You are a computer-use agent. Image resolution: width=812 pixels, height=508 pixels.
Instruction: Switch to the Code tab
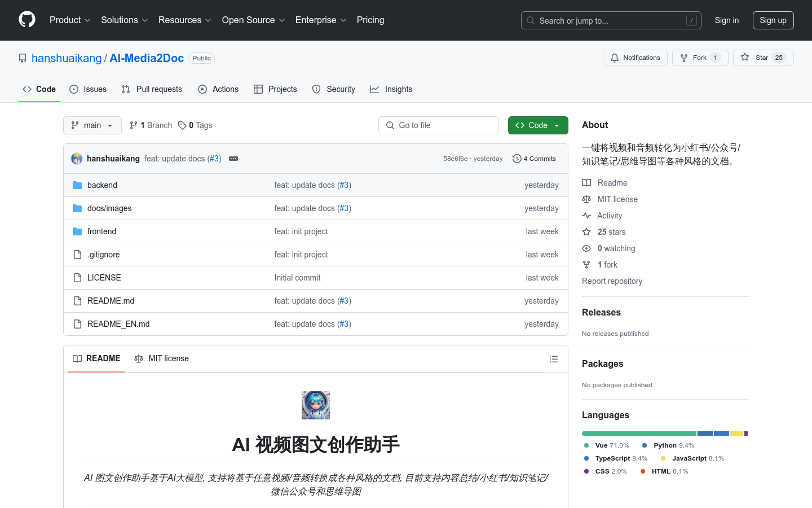click(x=39, y=89)
